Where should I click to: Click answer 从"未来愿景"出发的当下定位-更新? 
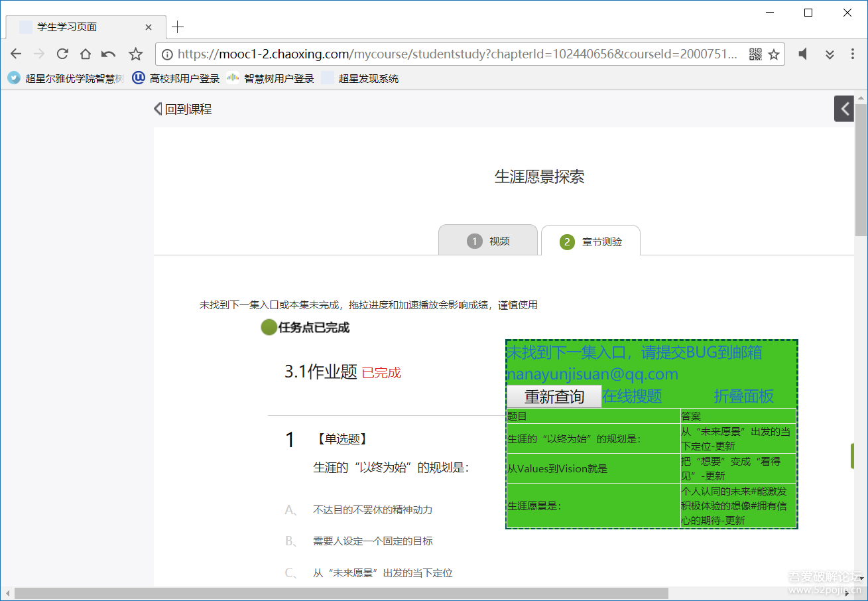pyautogui.click(x=738, y=439)
